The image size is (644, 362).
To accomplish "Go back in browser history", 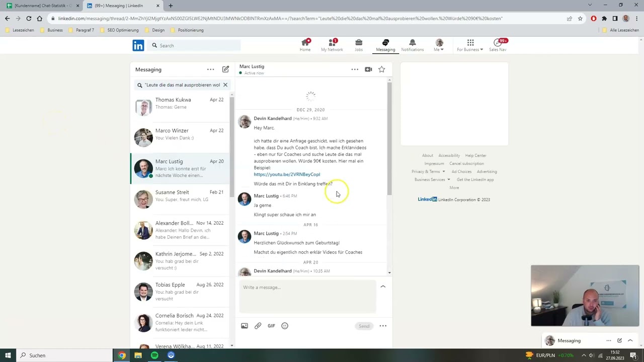I will pos(7,19).
